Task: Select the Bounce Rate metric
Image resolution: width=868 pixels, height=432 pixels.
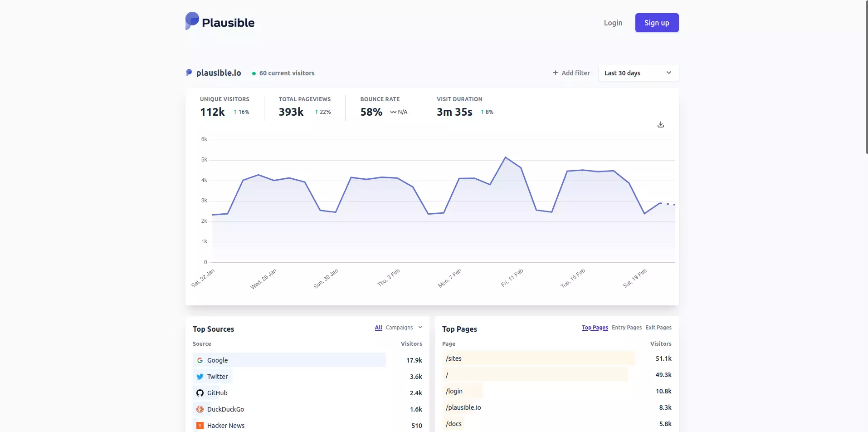Action: click(x=384, y=107)
